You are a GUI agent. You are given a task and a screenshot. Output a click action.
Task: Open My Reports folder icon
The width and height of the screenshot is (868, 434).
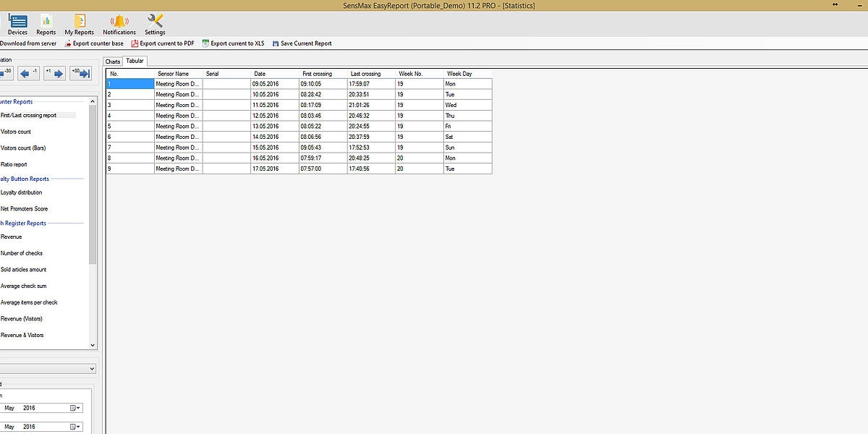(x=80, y=23)
